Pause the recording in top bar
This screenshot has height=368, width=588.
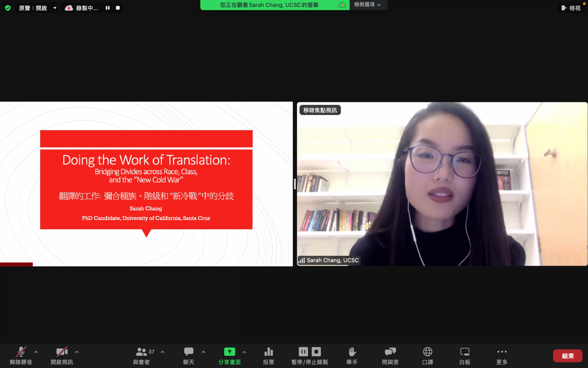[x=108, y=8]
